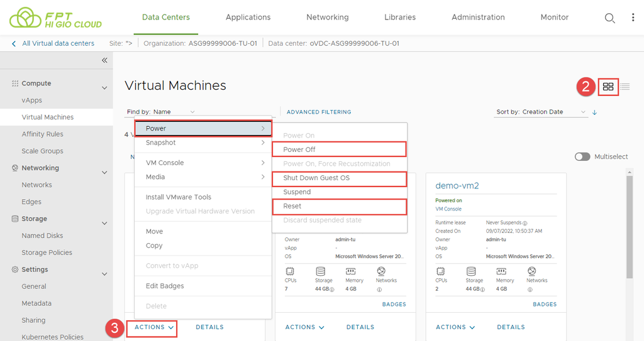Collapse the left sidebar with double-chevron
Image resolution: width=644 pixels, height=341 pixels.
pos(104,60)
